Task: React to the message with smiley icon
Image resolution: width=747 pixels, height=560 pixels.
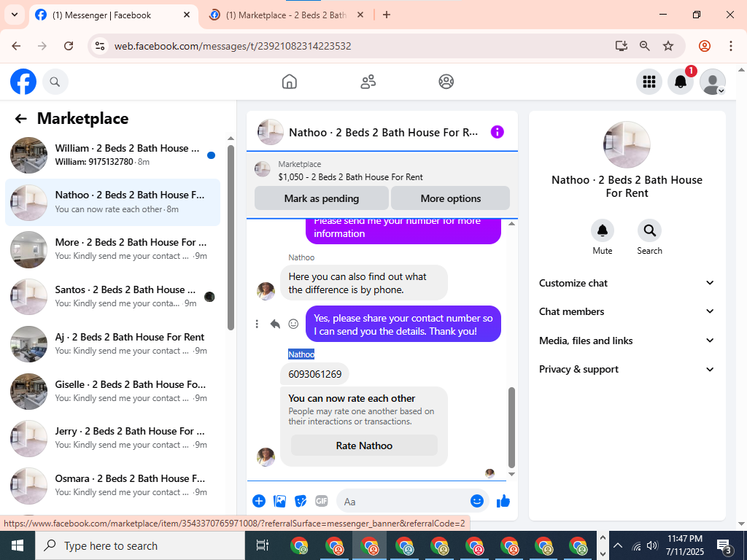Action: (293, 324)
